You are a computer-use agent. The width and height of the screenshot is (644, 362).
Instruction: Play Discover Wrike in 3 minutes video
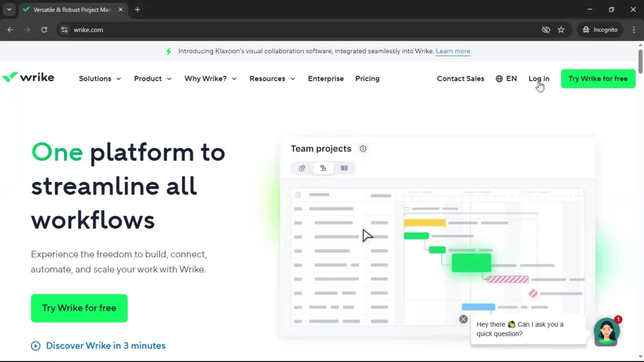[106, 346]
